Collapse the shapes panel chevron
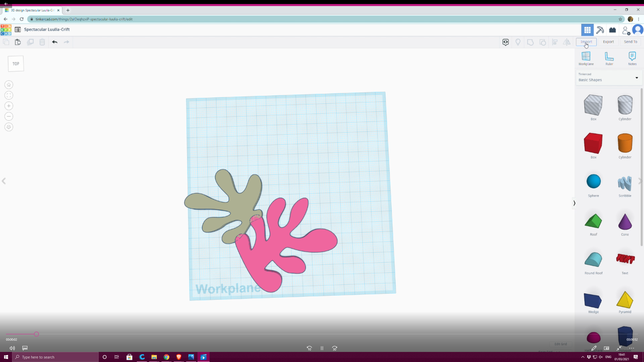 (574, 203)
